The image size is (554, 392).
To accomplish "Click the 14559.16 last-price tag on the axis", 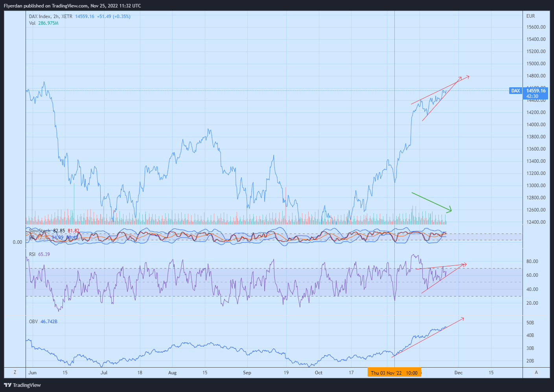I will coord(536,91).
